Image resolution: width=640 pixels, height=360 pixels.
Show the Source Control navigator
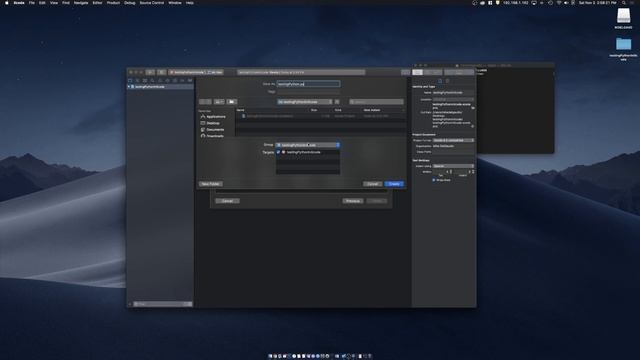[138, 80]
